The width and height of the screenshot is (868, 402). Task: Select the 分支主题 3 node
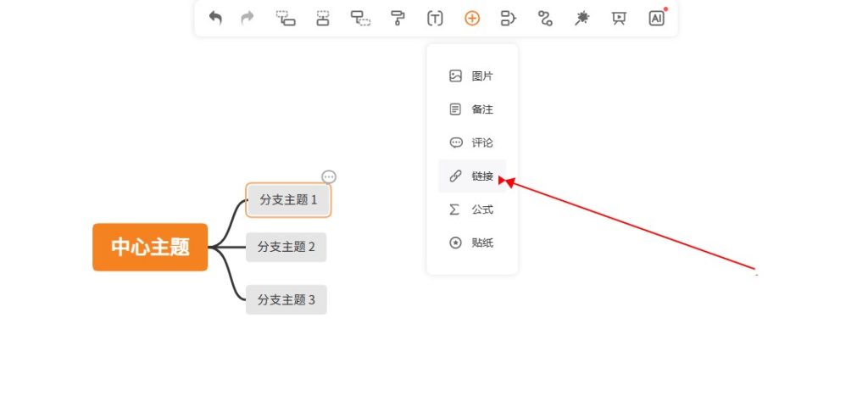tap(287, 299)
